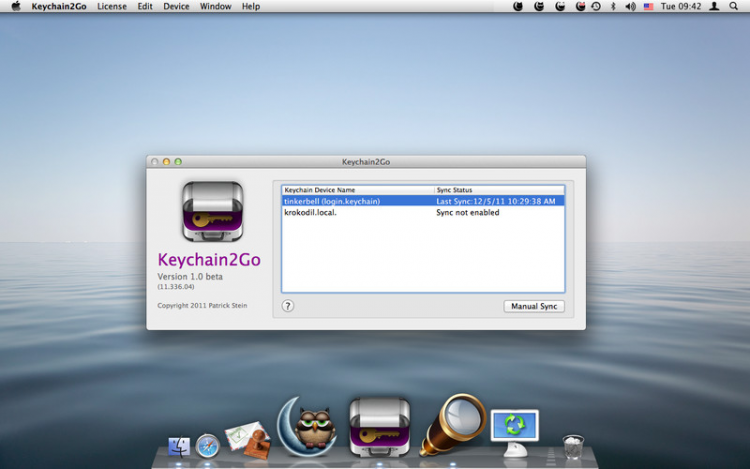Zoom the Keychain2Go window with green button
Image resolution: width=750 pixels, height=469 pixels.
tap(178, 162)
